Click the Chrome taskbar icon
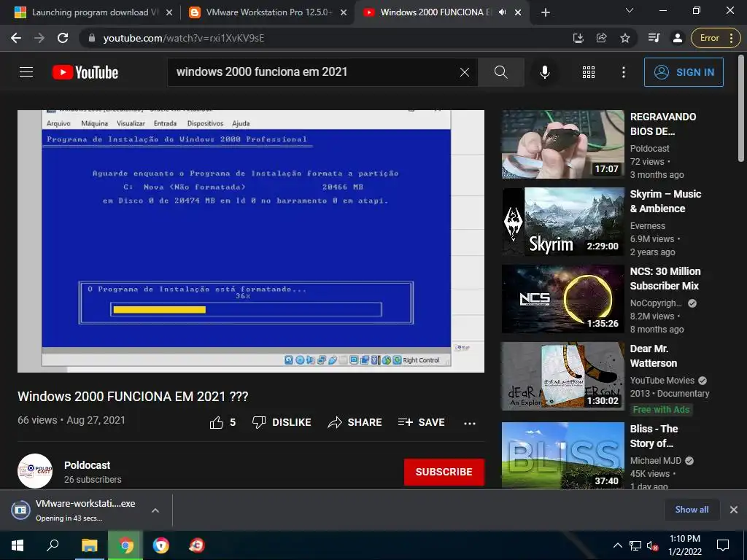The width and height of the screenshot is (747, 560). (125, 545)
